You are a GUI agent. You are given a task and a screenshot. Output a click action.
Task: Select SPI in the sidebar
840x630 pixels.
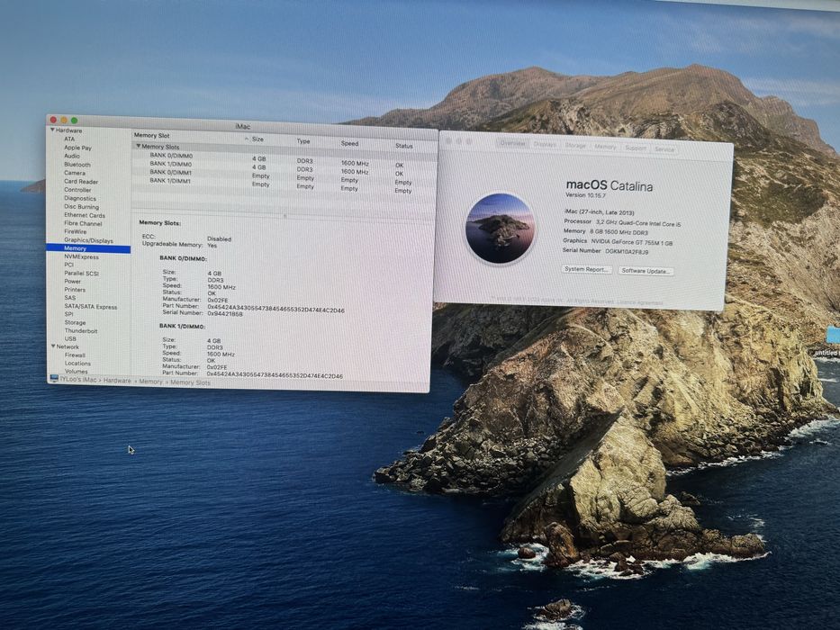pyautogui.click(x=68, y=314)
